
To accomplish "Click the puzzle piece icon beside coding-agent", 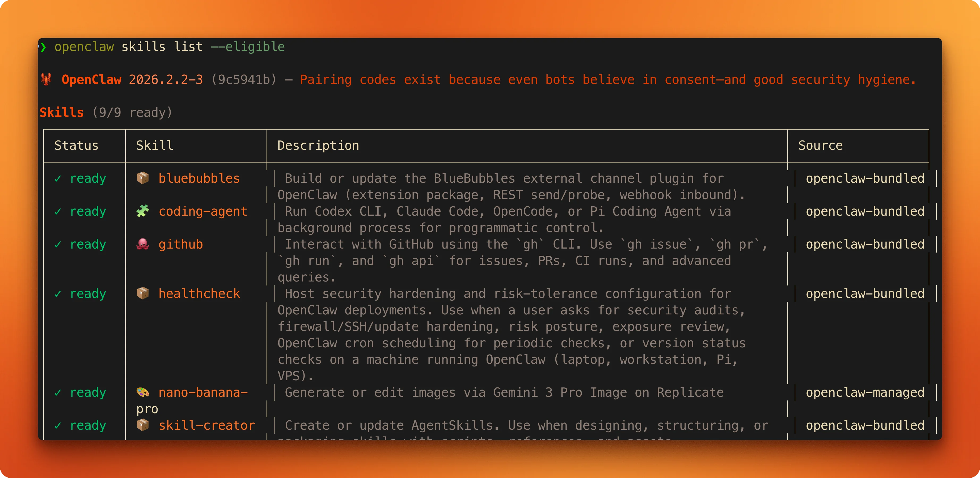I will pyautogui.click(x=143, y=211).
